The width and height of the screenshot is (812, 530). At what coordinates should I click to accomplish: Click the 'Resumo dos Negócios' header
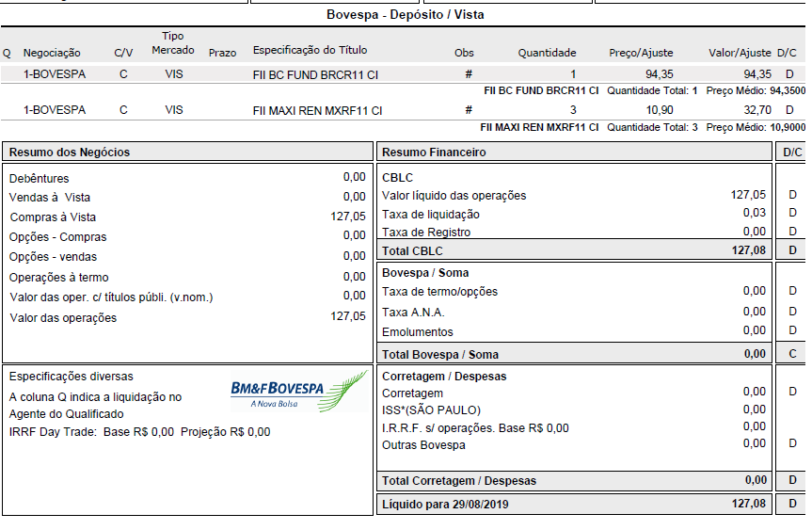(x=70, y=153)
